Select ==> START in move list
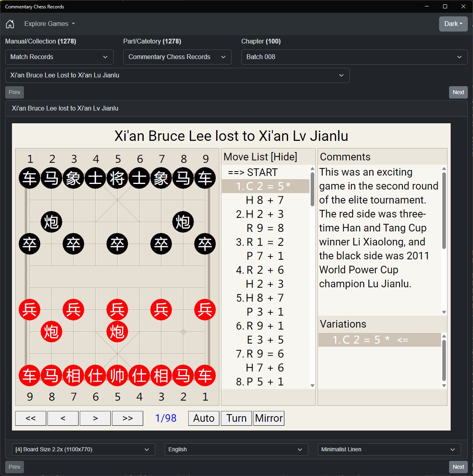The height and width of the screenshot is (476, 473). pyautogui.click(x=266, y=172)
